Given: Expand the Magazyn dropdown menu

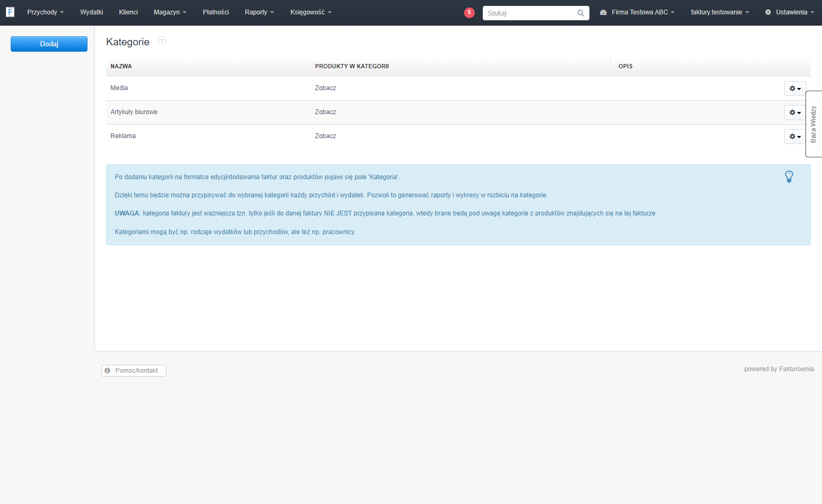Looking at the screenshot, I should (x=170, y=12).
